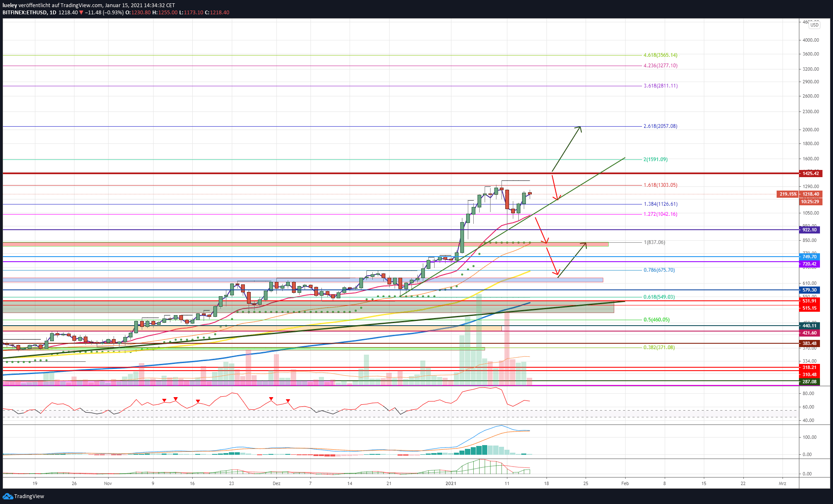Click the BITFINEX:ETHUSD symbol title
Screen dimensions: 833x504
pos(25,13)
